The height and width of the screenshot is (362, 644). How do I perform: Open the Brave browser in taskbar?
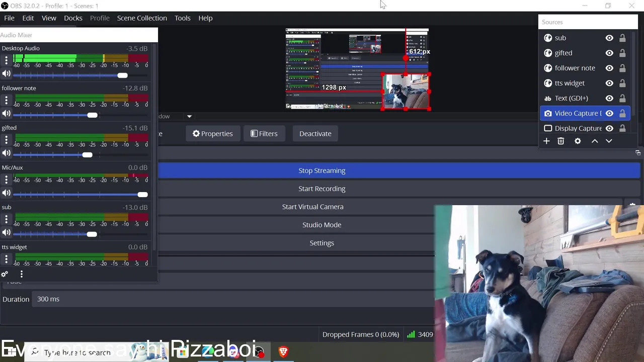click(283, 352)
